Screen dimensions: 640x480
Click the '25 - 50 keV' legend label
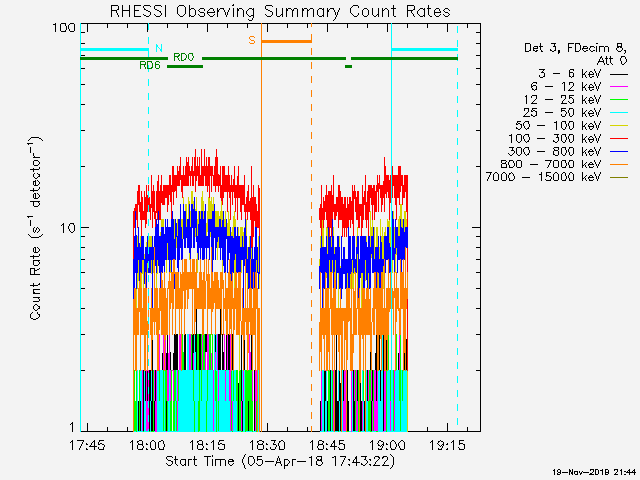tap(562, 113)
